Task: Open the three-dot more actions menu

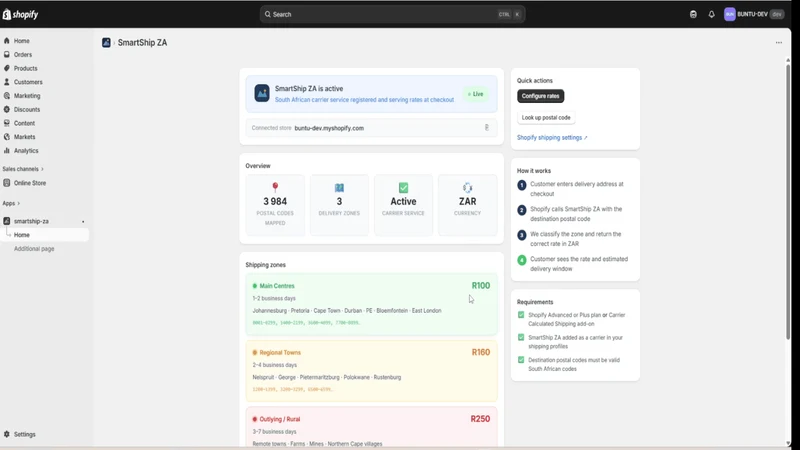Action: pos(779,43)
